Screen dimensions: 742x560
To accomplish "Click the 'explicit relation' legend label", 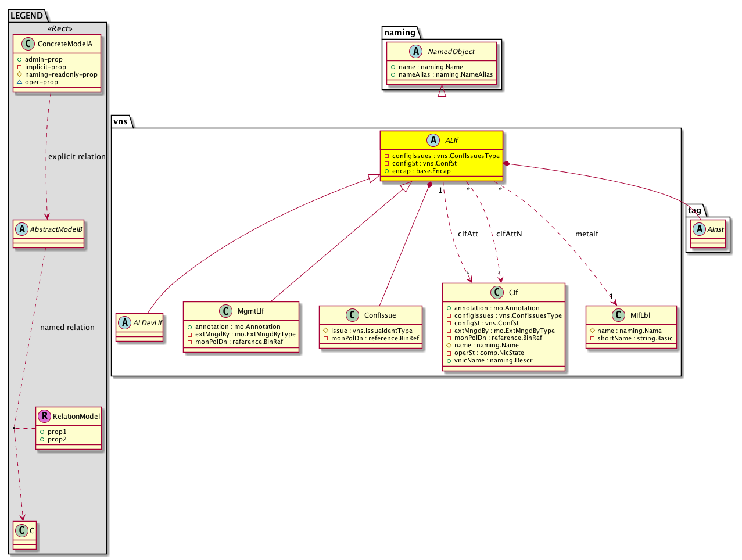I will pyautogui.click(x=77, y=156).
